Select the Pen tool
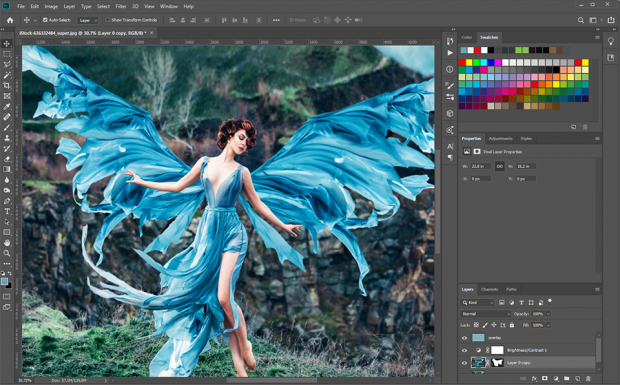Screen dimensions: 620x385 (7, 201)
